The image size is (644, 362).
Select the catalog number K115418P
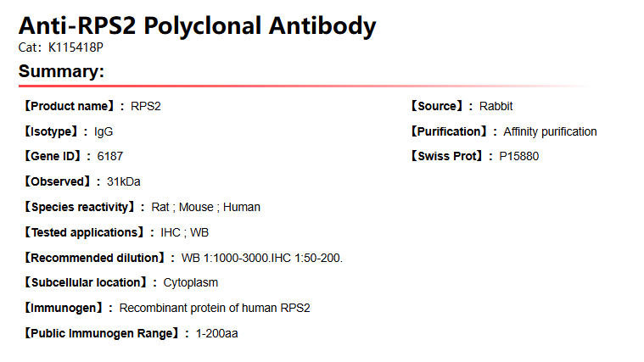coord(76,47)
